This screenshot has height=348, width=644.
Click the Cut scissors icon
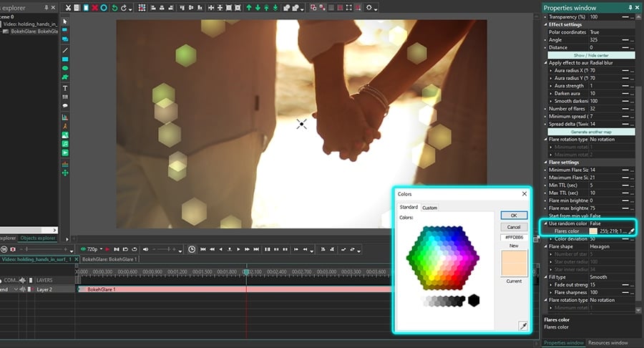67,8
